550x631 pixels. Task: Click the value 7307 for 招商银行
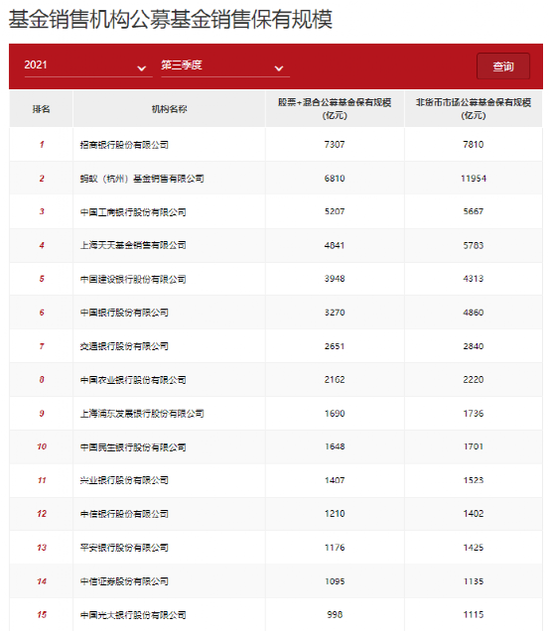click(334, 144)
